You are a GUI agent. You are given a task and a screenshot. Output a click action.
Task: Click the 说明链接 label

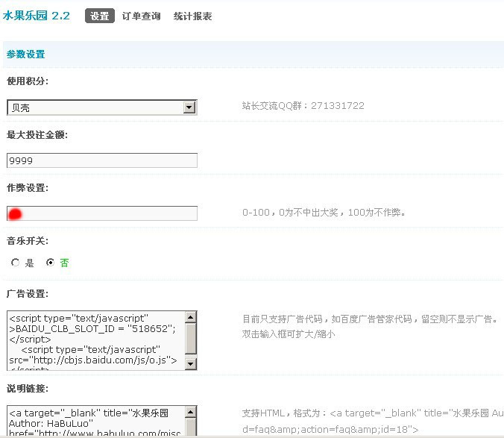pos(28,389)
